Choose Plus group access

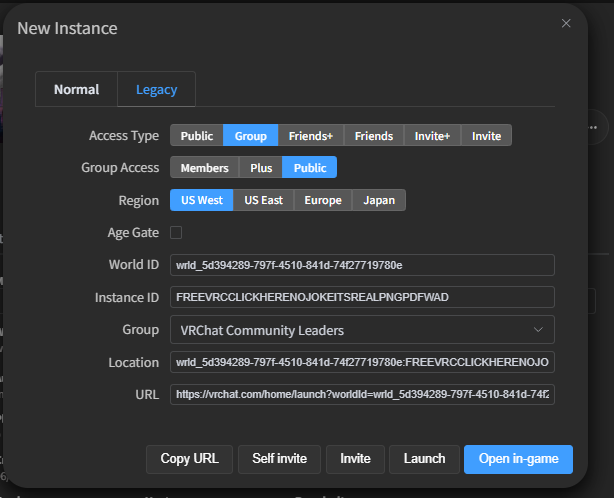click(260, 168)
